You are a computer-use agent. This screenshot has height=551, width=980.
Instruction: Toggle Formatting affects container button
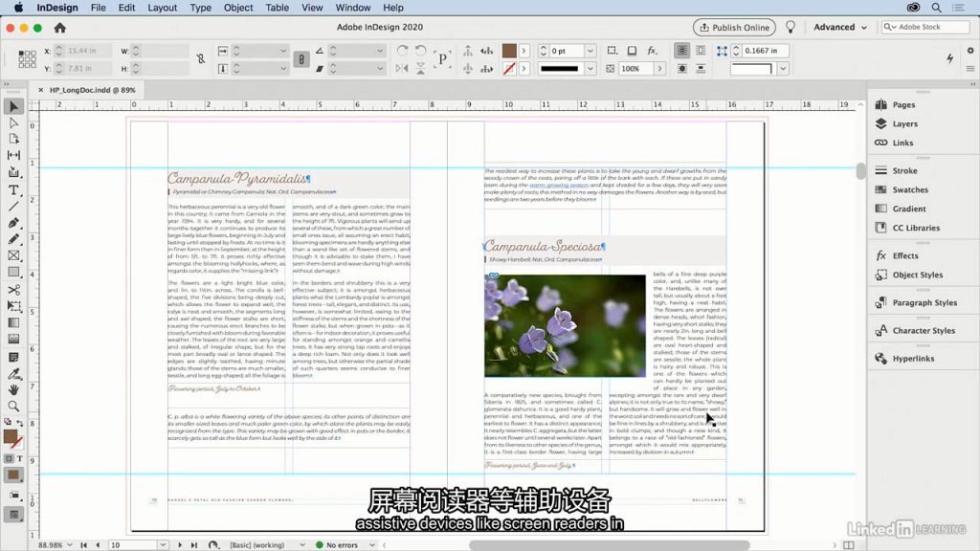click(x=8, y=458)
